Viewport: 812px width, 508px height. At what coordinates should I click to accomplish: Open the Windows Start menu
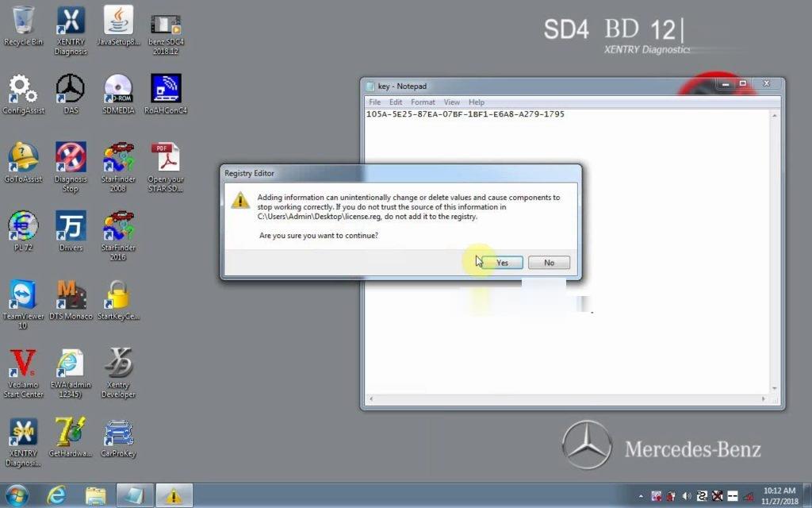click(17, 495)
